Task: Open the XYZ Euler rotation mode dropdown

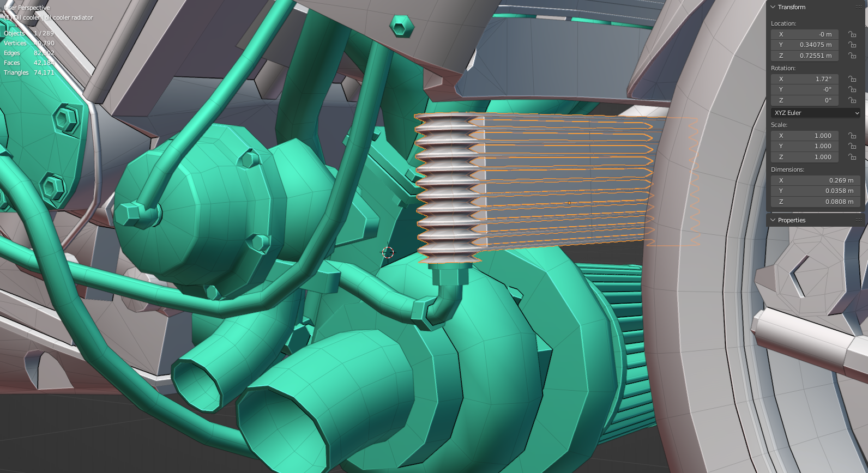Action: [816, 113]
